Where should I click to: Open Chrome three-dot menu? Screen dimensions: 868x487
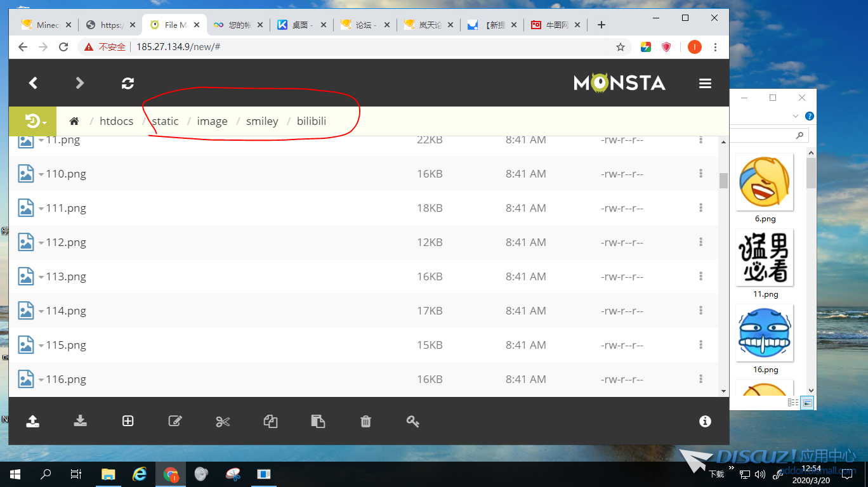tap(716, 47)
